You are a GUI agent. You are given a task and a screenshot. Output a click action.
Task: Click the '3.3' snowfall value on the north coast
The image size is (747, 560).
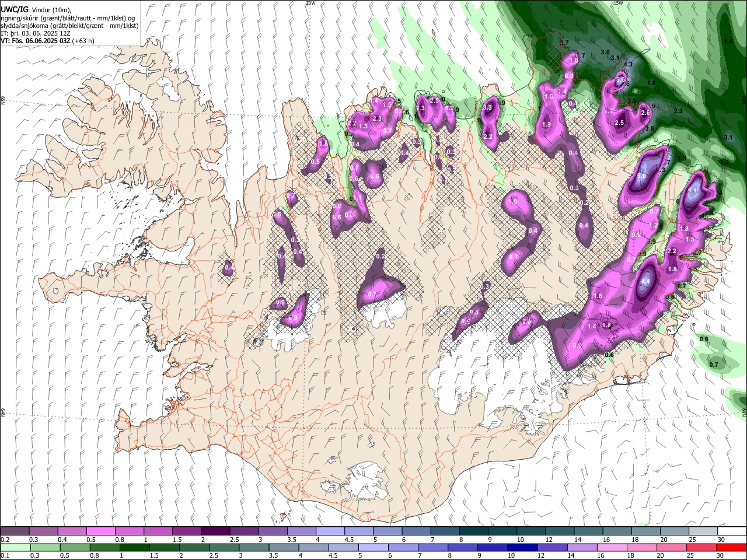coord(488,108)
